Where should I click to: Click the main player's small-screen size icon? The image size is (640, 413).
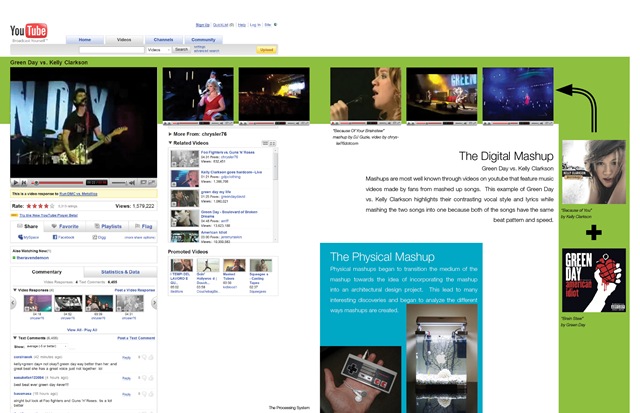[x=143, y=182]
